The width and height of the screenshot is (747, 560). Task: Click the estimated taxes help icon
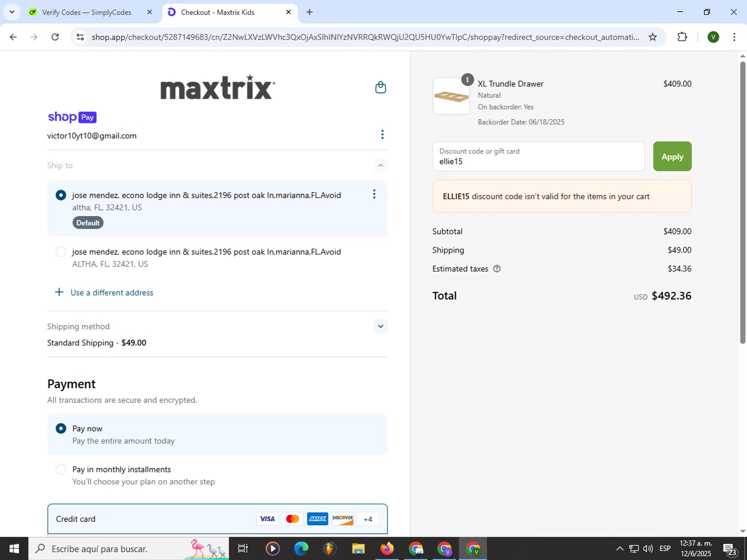tap(497, 269)
